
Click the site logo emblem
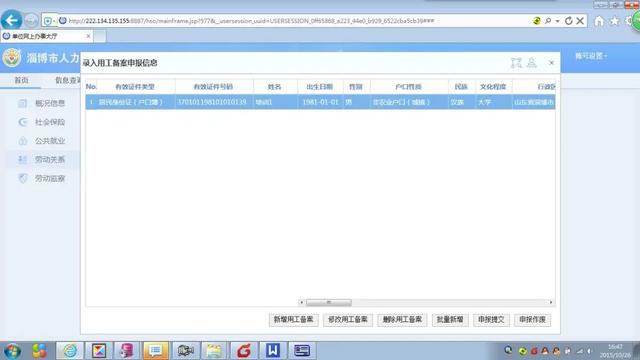(x=11, y=58)
